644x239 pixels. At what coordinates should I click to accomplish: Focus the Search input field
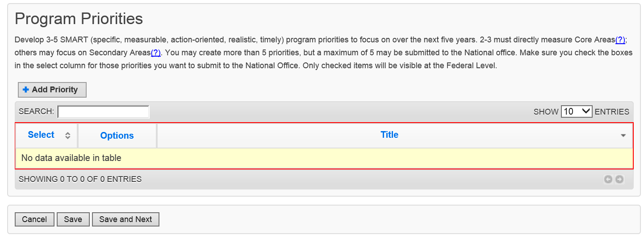(x=103, y=112)
